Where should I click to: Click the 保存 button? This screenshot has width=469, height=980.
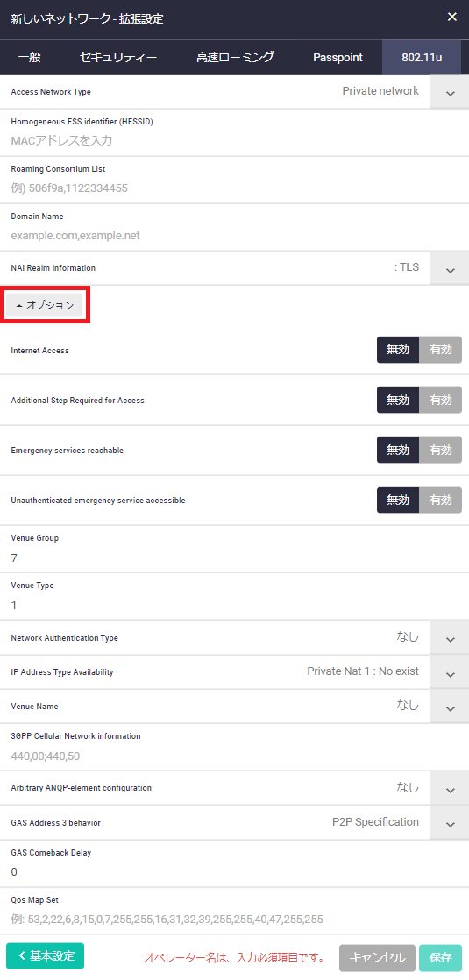(x=441, y=957)
